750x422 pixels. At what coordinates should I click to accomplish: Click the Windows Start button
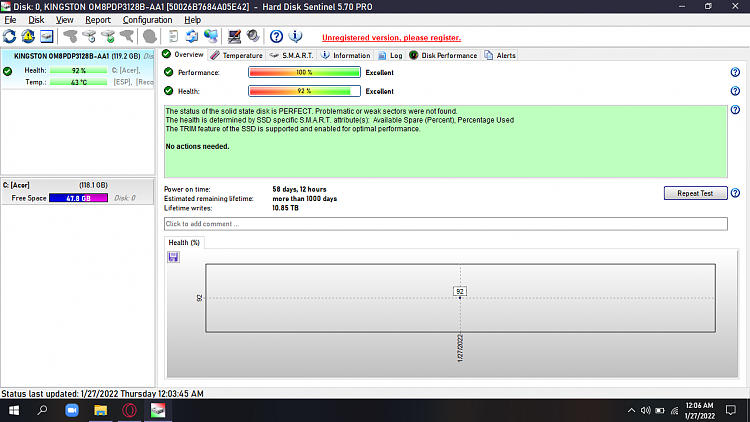(x=14, y=411)
